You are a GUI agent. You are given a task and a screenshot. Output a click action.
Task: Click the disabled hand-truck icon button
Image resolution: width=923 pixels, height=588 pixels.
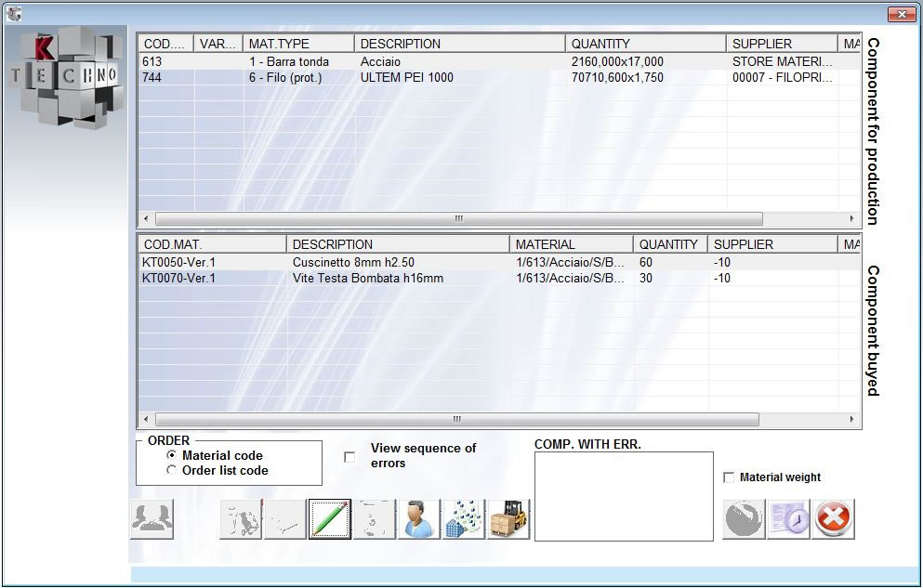pos(241,519)
